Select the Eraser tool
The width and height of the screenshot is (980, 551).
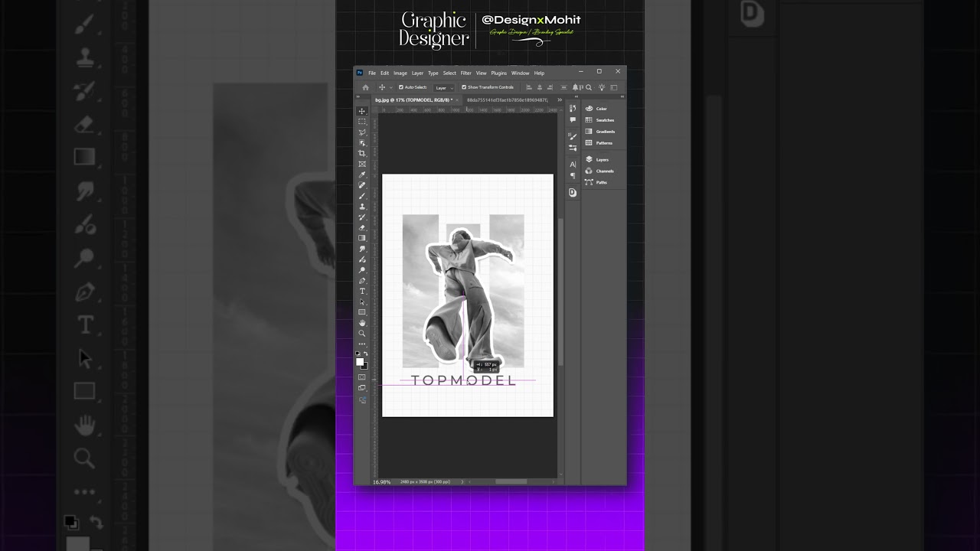pyautogui.click(x=362, y=227)
